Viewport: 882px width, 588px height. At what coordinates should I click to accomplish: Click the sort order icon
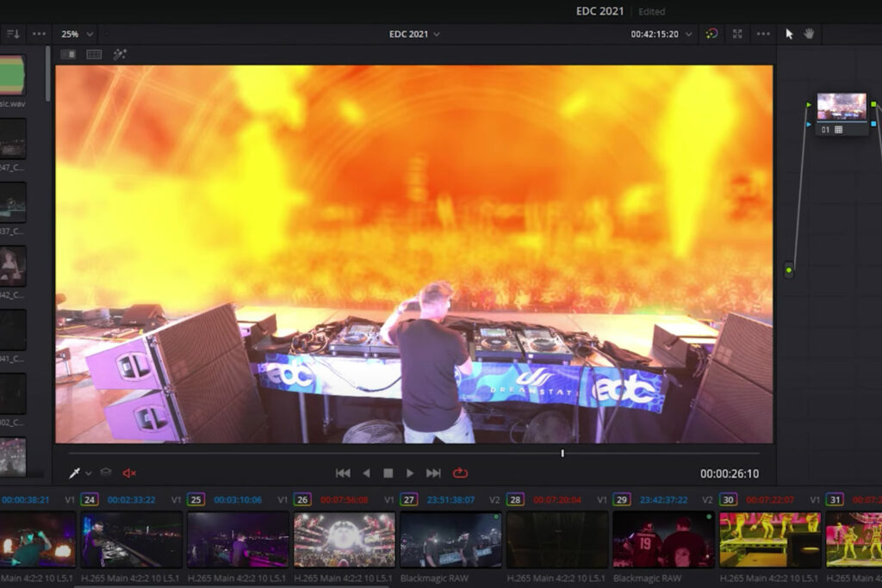coord(13,34)
